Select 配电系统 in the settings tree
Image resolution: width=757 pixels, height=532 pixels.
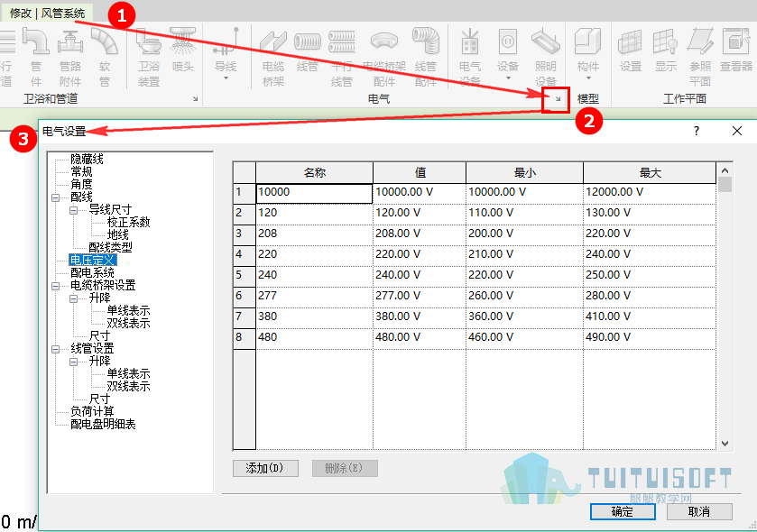pos(92,273)
